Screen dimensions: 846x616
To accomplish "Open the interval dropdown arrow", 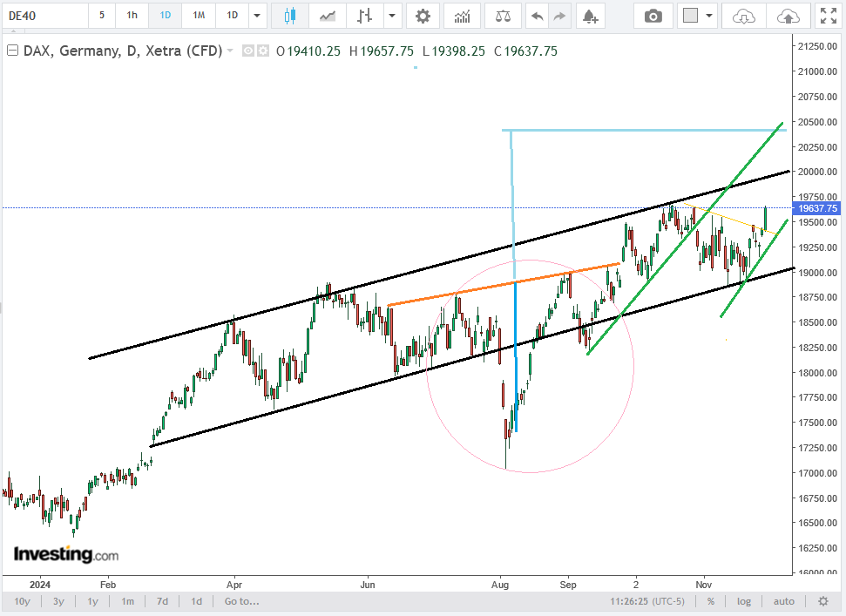I will (257, 16).
